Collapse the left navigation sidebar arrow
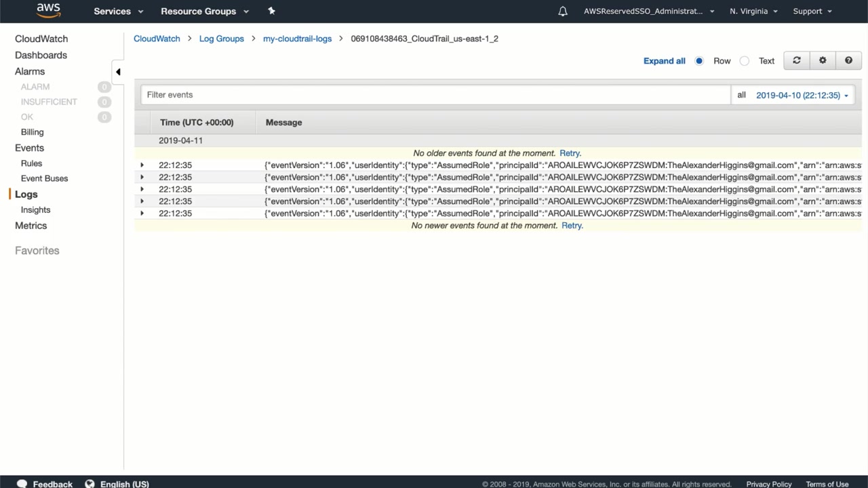The height and width of the screenshot is (488, 868). click(x=118, y=72)
